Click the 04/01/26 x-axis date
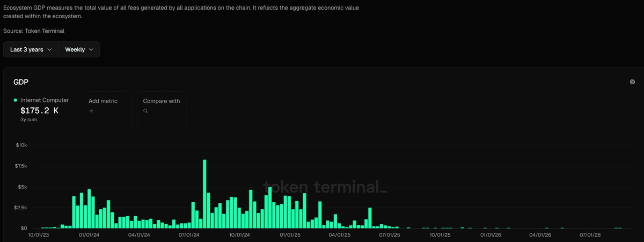 [540, 235]
